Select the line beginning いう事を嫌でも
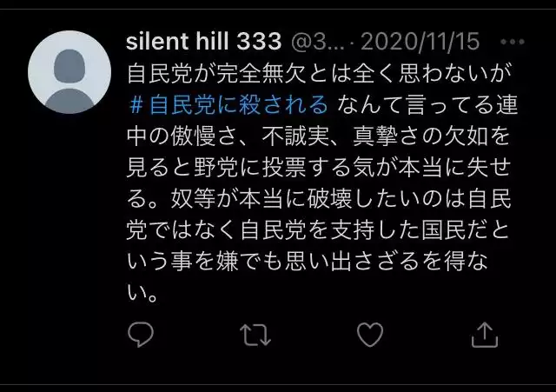 point(307,262)
